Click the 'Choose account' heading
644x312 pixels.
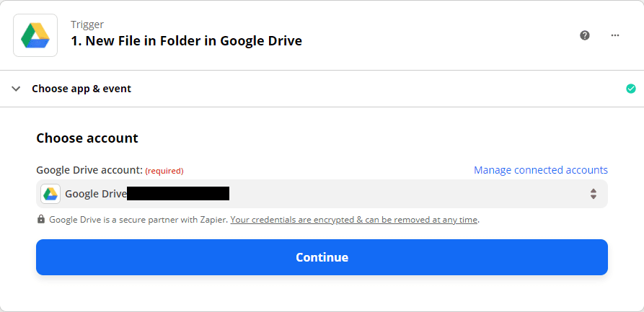pyautogui.click(x=87, y=138)
